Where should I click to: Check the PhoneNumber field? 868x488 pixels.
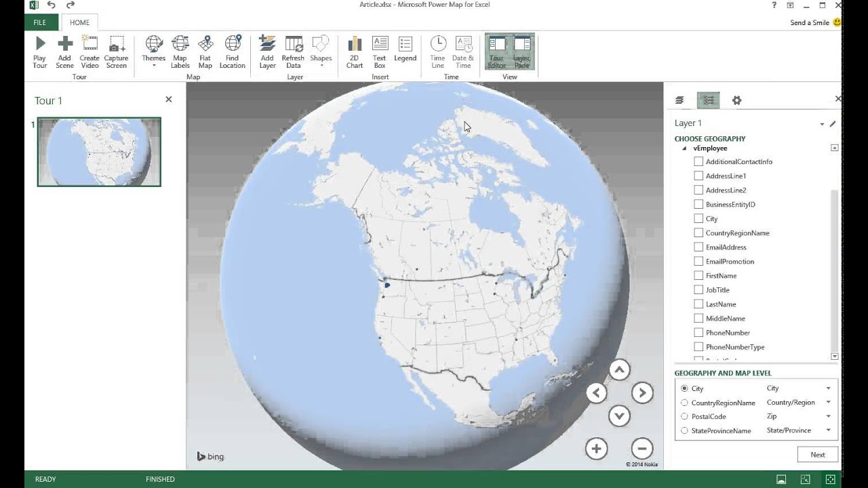(698, 332)
